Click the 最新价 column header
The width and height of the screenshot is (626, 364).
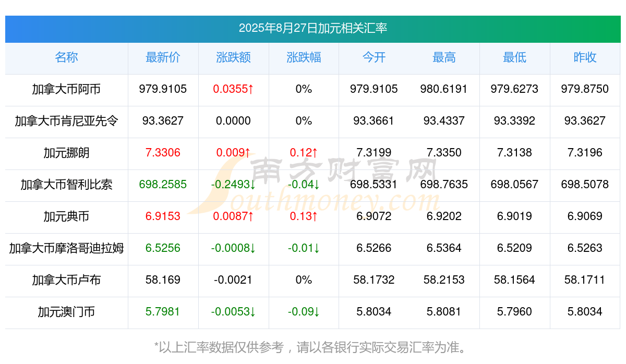[163, 57]
